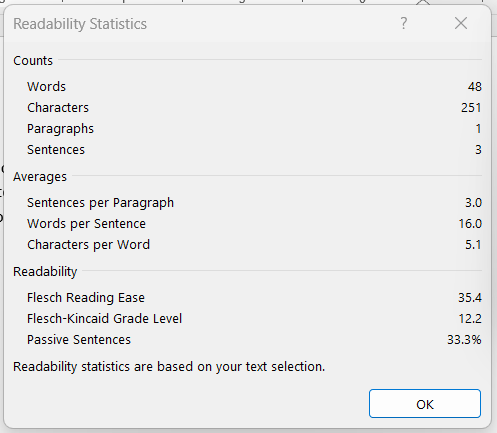Select the Characters per Word label

click(x=88, y=245)
